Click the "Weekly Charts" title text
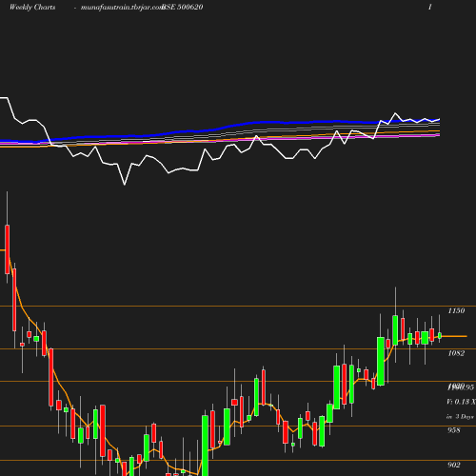This screenshot has height=476, width=476. [32, 7]
